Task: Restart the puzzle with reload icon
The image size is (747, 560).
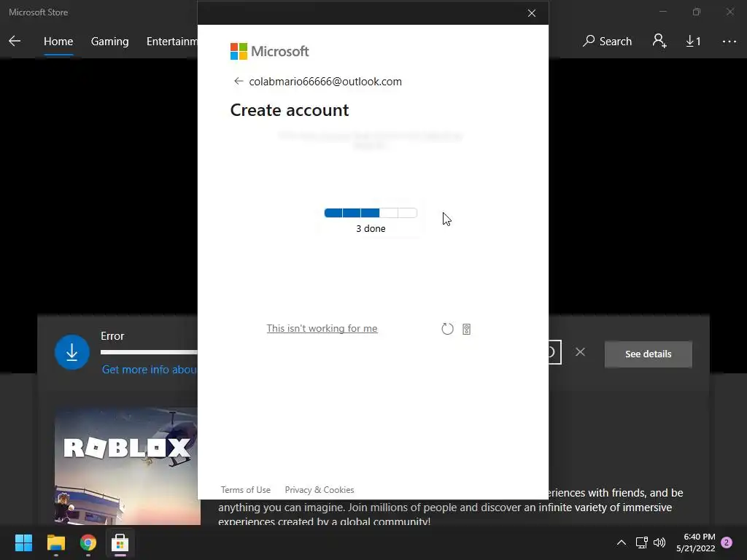Action: (x=447, y=329)
